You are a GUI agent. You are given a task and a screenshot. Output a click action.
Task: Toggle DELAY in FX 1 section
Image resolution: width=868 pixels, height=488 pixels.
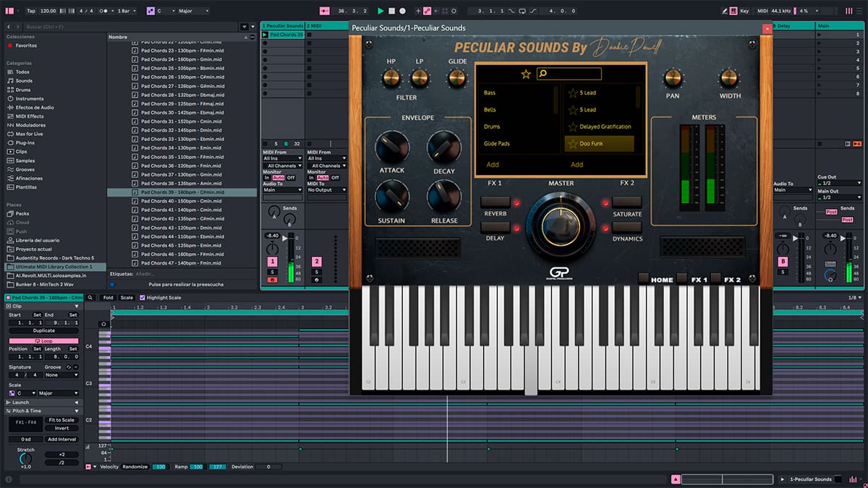point(495,227)
